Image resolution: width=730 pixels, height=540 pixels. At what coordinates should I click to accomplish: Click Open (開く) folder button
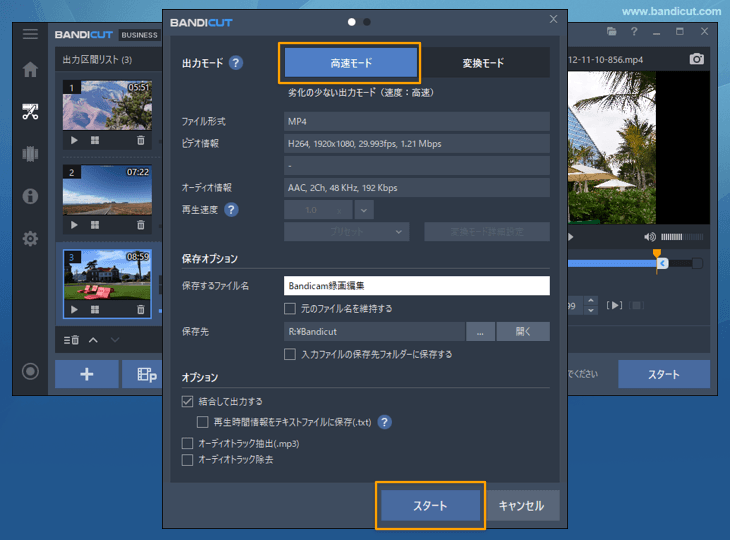523,331
